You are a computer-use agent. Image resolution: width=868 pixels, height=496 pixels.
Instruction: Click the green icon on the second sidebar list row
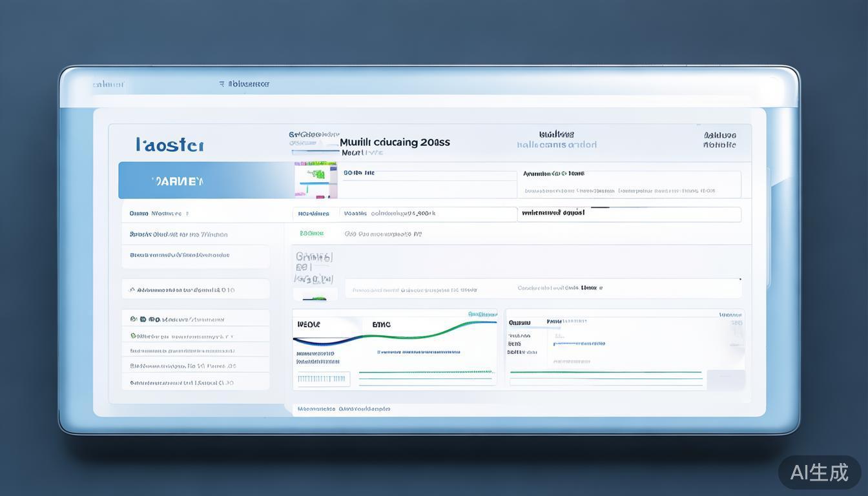tap(134, 336)
